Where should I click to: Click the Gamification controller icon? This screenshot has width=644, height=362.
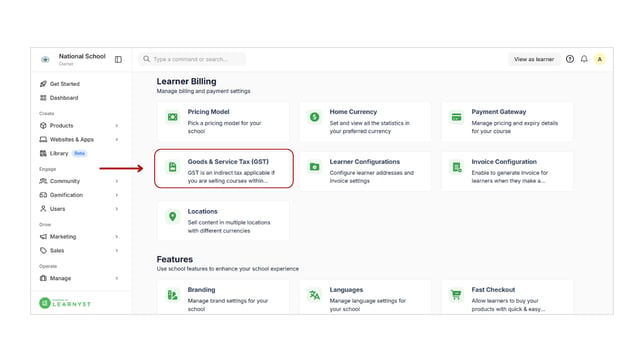click(x=43, y=195)
